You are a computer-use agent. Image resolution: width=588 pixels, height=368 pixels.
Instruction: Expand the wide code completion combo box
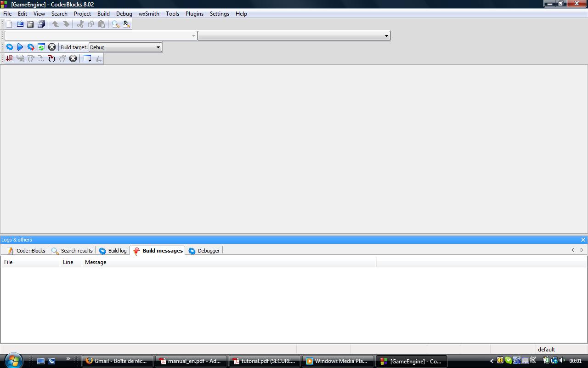[x=386, y=36]
